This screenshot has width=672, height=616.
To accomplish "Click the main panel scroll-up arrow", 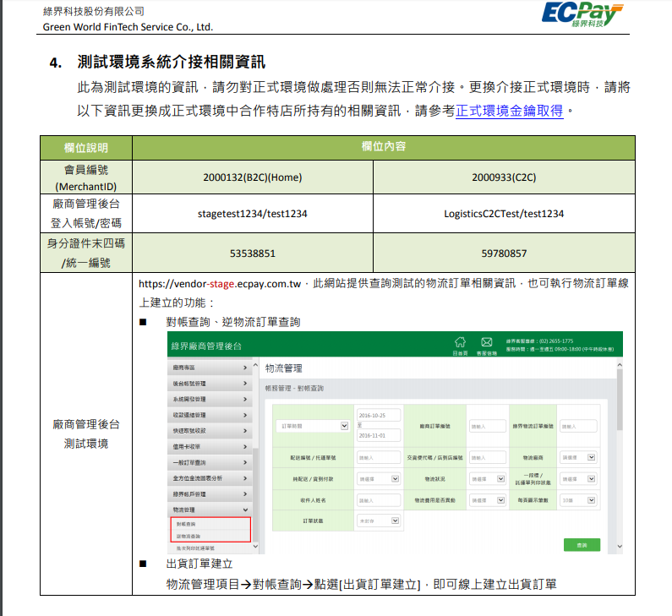I will click(620, 365).
